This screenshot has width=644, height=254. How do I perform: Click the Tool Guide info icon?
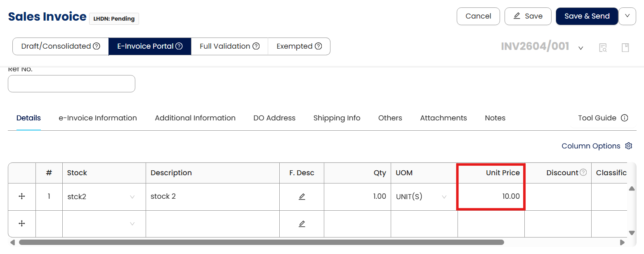click(625, 118)
